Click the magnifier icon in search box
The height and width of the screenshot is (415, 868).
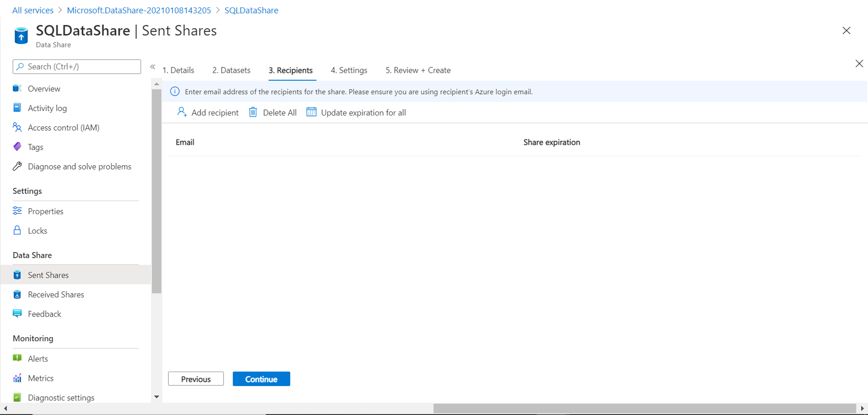(x=20, y=66)
